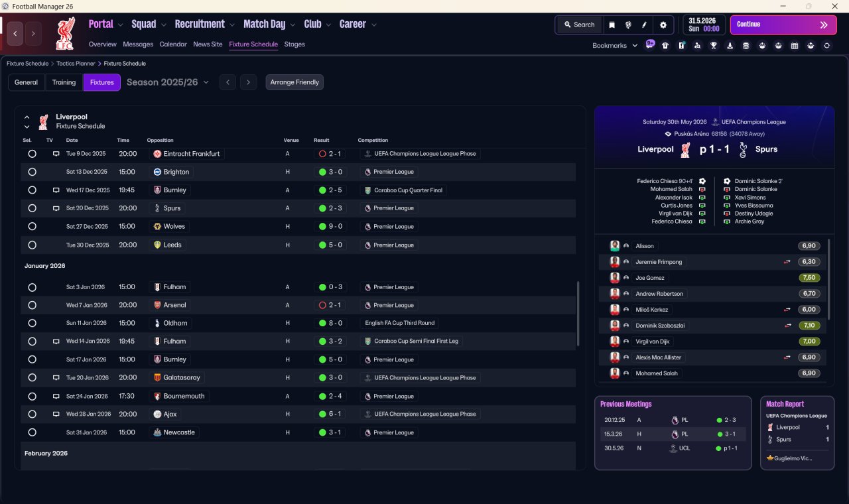Image resolution: width=849 pixels, height=504 pixels.
Task: Click the bookmark icon next to Search
Action: (x=612, y=25)
